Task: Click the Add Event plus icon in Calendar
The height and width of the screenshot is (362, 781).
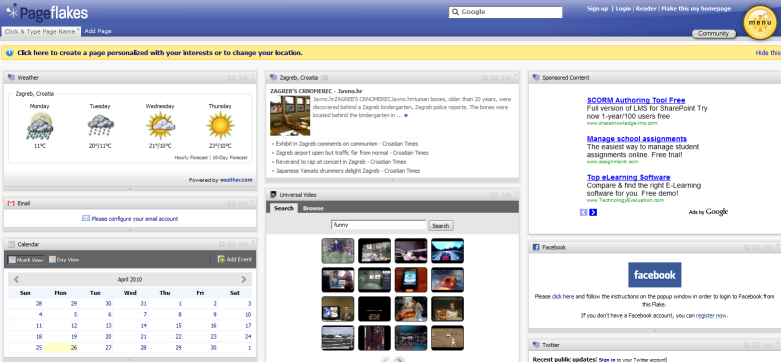Action: pos(221,259)
